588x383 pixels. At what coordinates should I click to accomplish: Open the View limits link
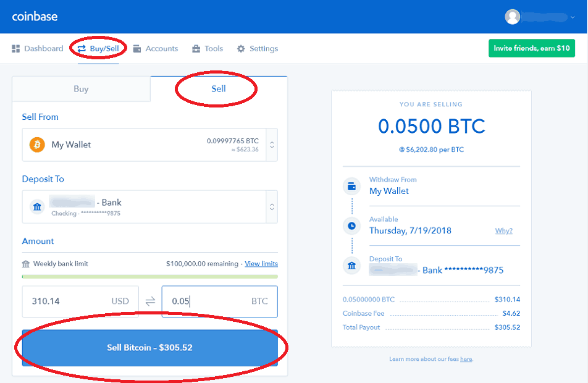261,264
